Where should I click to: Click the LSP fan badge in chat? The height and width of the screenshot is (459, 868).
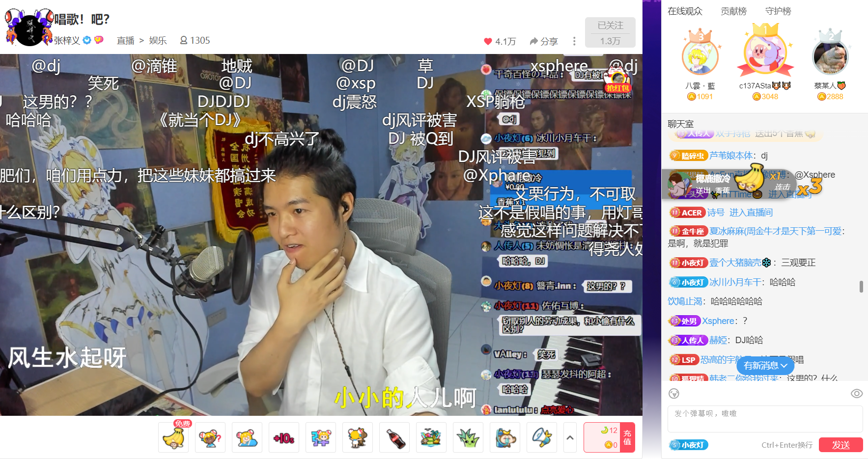click(684, 360)
